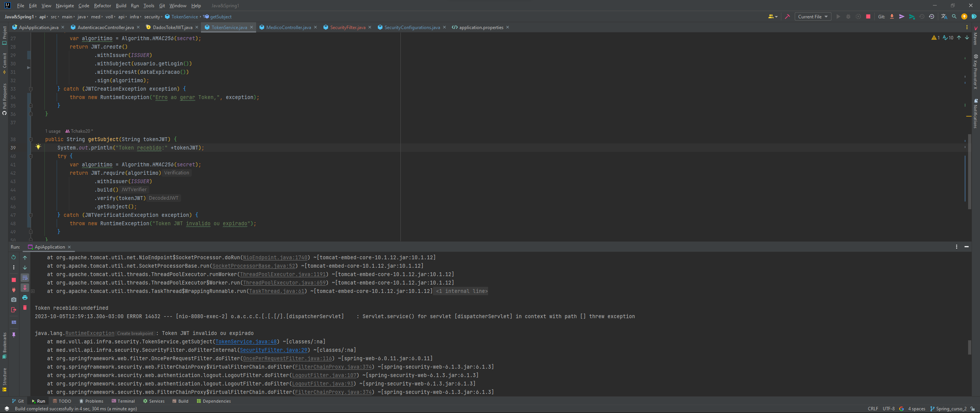The height and width of the screenshot is (413, 980).
Task: Toggle the Commit tool window
Action: tap(4, 63)
